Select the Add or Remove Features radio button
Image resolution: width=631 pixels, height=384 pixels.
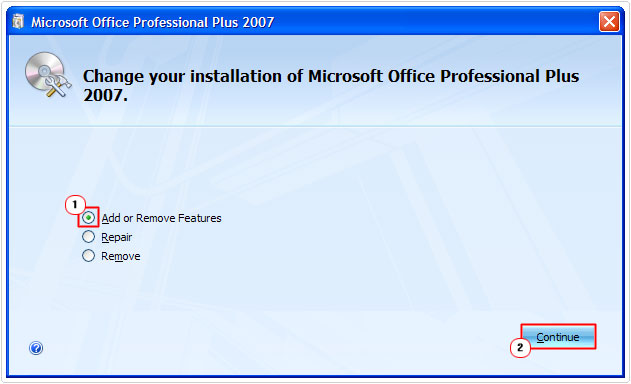point(88,218)
